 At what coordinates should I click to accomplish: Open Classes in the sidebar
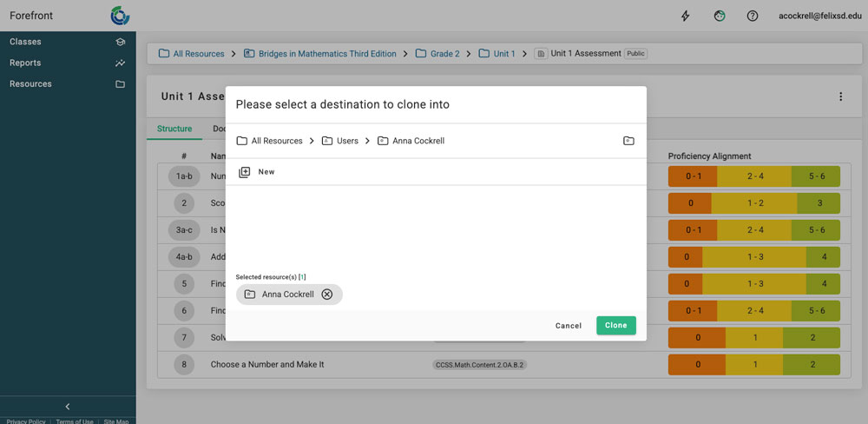pyautogui.click(x=26, y=42)
